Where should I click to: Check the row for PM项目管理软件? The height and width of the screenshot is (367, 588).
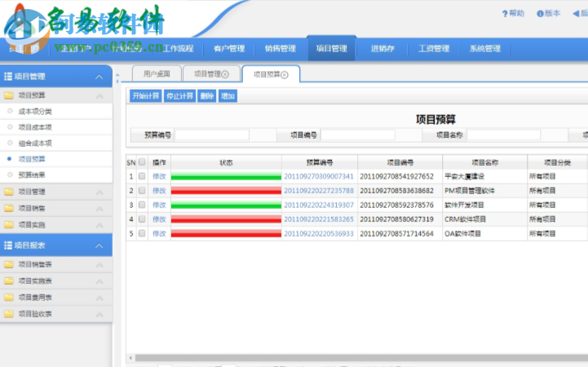(x=142, y=191)
